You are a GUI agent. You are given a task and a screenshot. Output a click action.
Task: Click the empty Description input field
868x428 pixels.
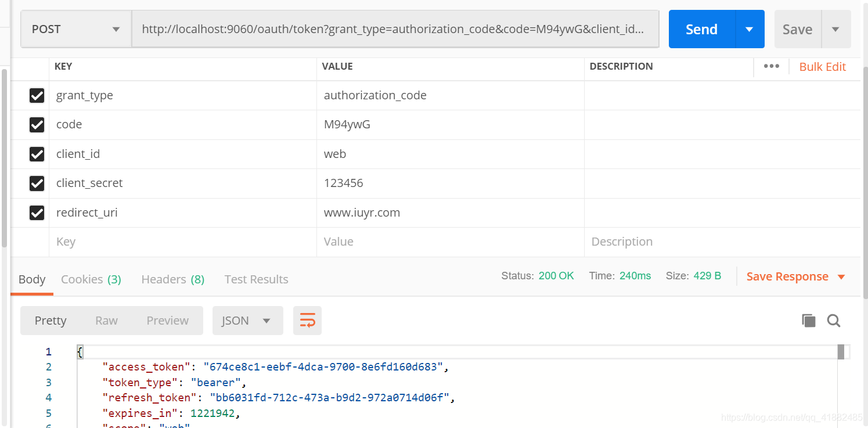(x=722, y=242)
